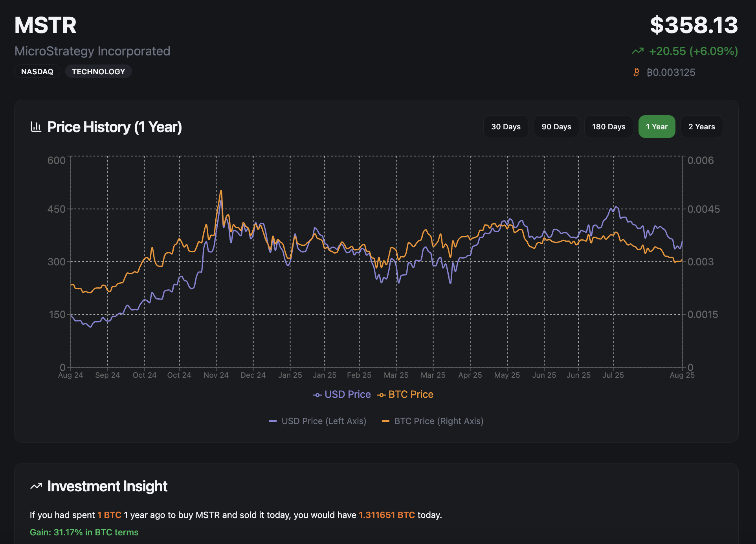Click the May 25 x-axis label
This screenshot has height=544, width=756.
tap(507, 375)
